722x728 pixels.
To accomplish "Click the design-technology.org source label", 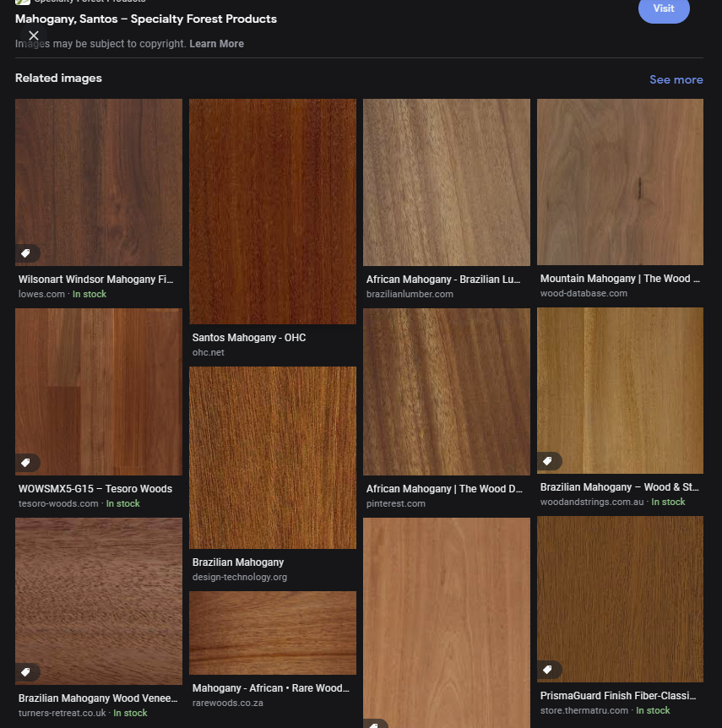I will click(240, 577).
